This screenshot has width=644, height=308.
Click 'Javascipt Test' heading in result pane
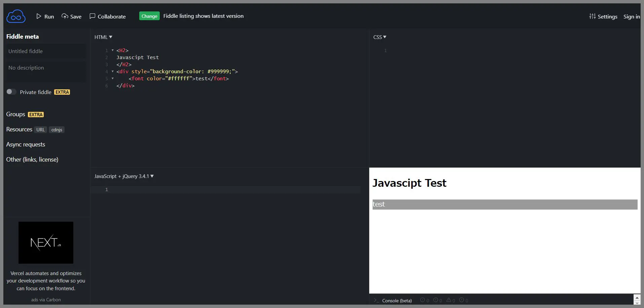click(x=409, y=183)
